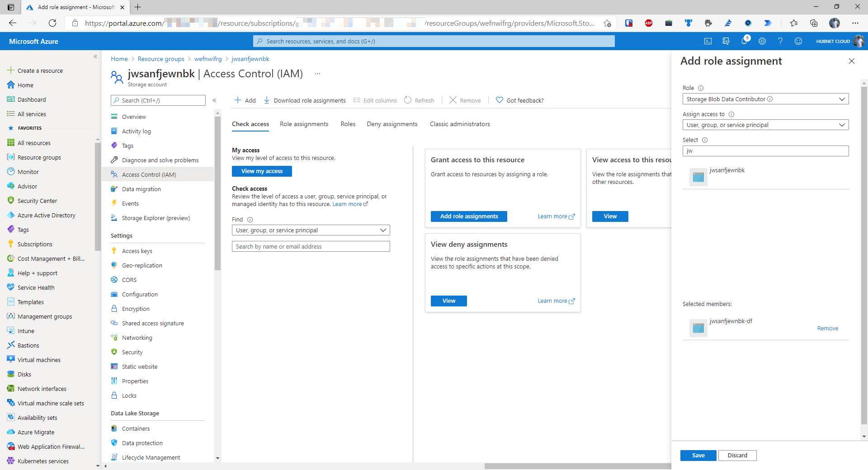Image resolution: width=868 pixels, height=470 pixels.
Task: Open the notifications bell
Action: click(x=744, y=41)
